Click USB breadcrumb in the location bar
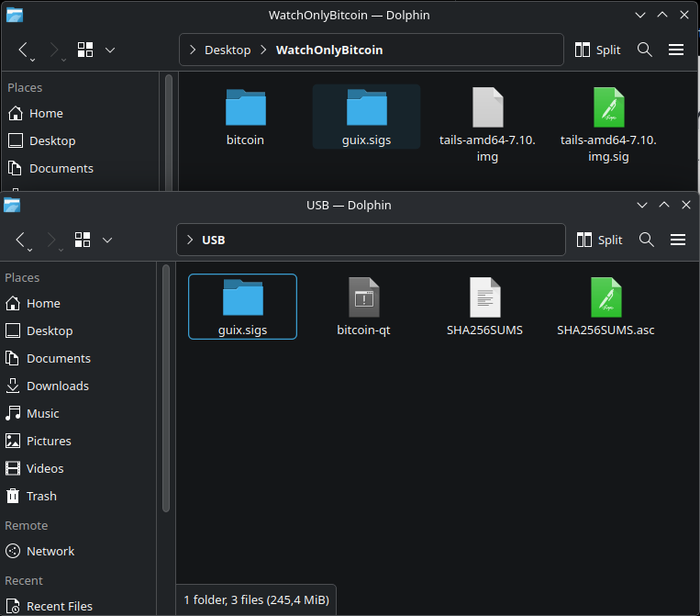 (214, 241)
